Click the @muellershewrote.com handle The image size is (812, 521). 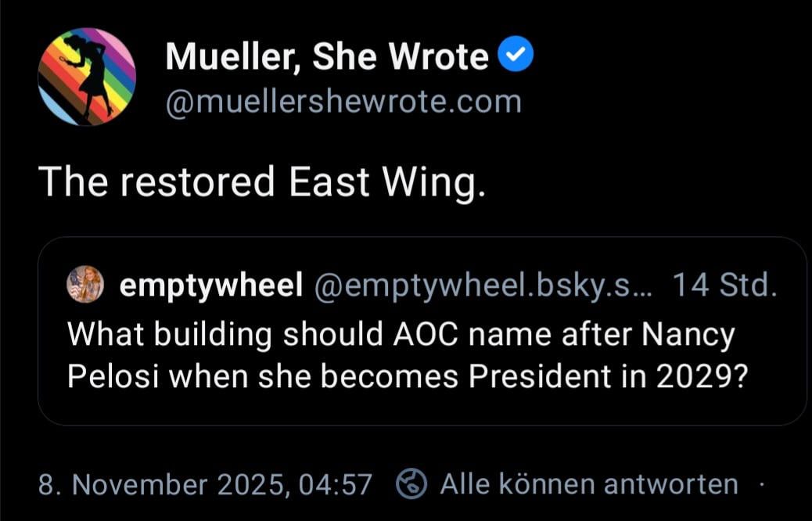[343, 102]
